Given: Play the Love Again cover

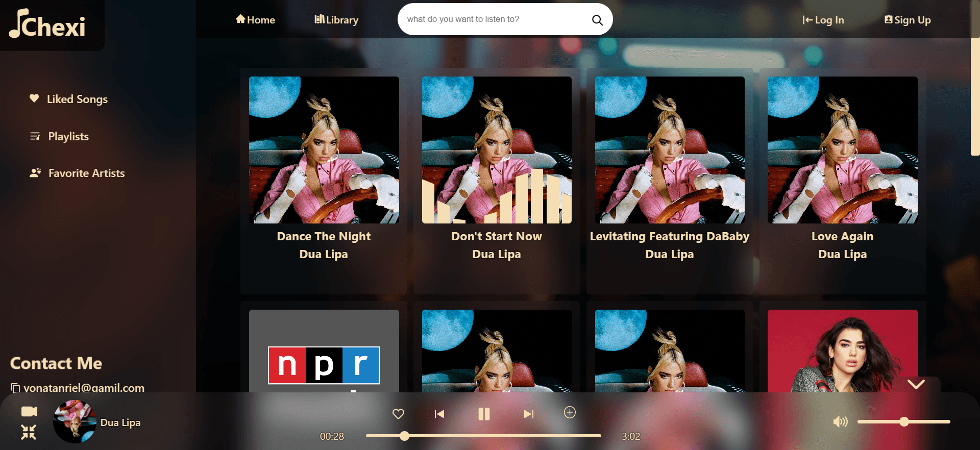Looking at the screenshot, I should [x=843, y=150].
